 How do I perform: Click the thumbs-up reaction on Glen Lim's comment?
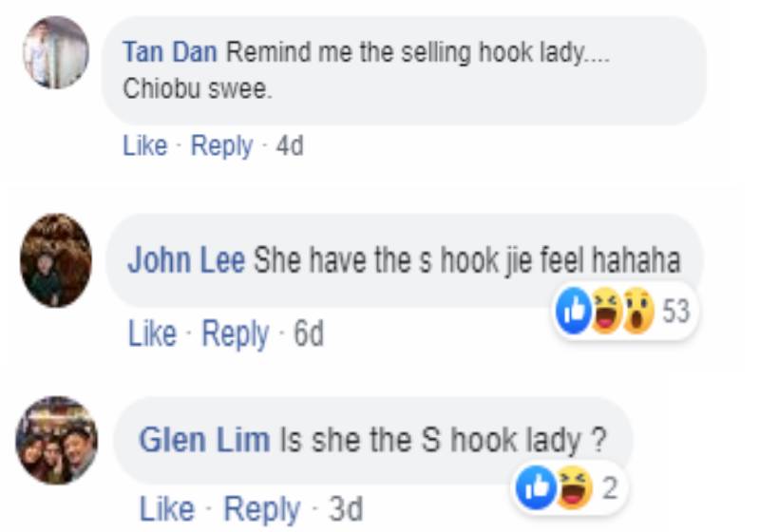click(x=536, y=488)
